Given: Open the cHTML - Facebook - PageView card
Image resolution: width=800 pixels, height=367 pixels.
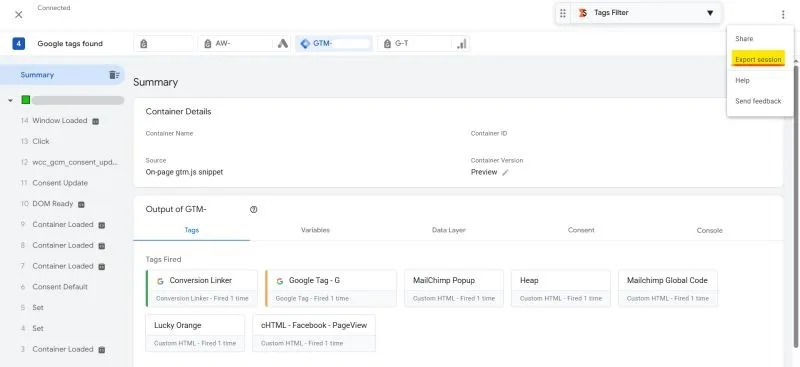Looking at the screenshot, I should point(314,333).
